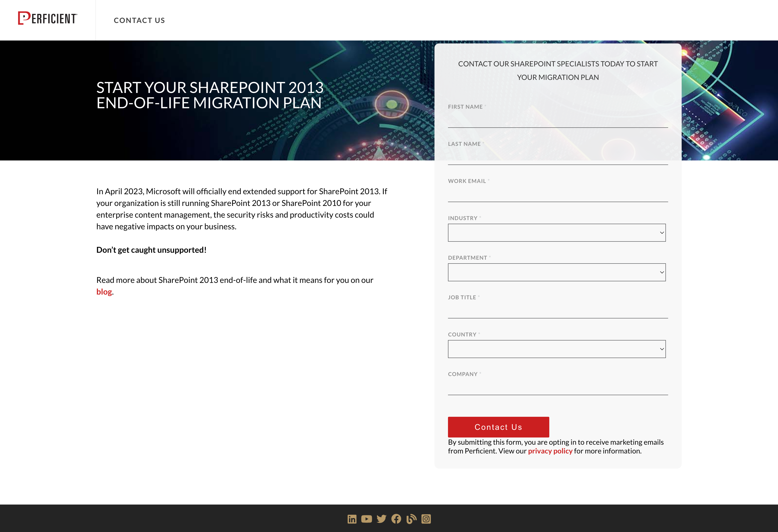Open the Twitter icon in footer
Screen dimensions: 778x532
pos(381,519)
